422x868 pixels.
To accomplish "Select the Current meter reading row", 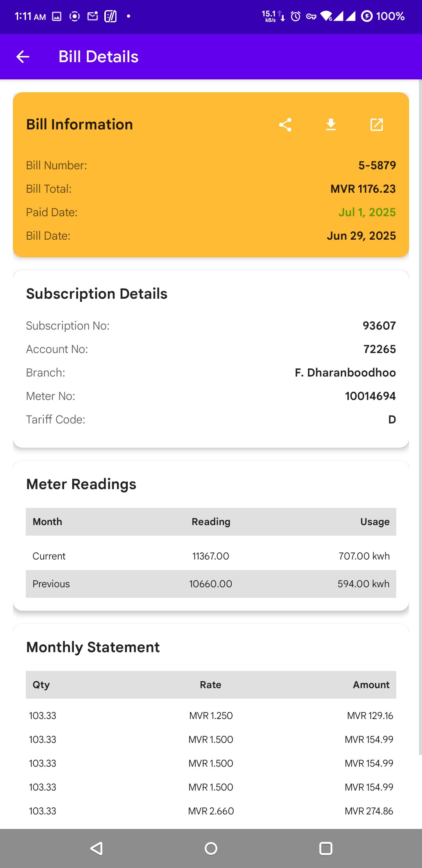I will point(211,556).
